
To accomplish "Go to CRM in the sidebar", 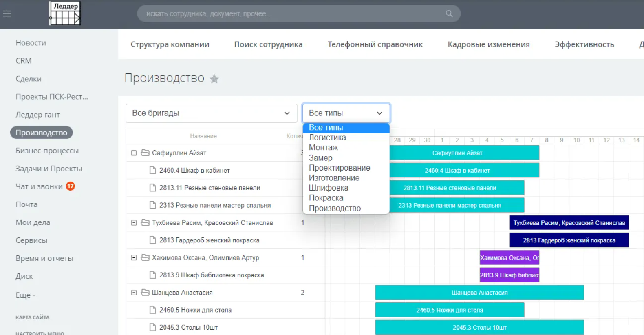I will click(x=24, y=61).
